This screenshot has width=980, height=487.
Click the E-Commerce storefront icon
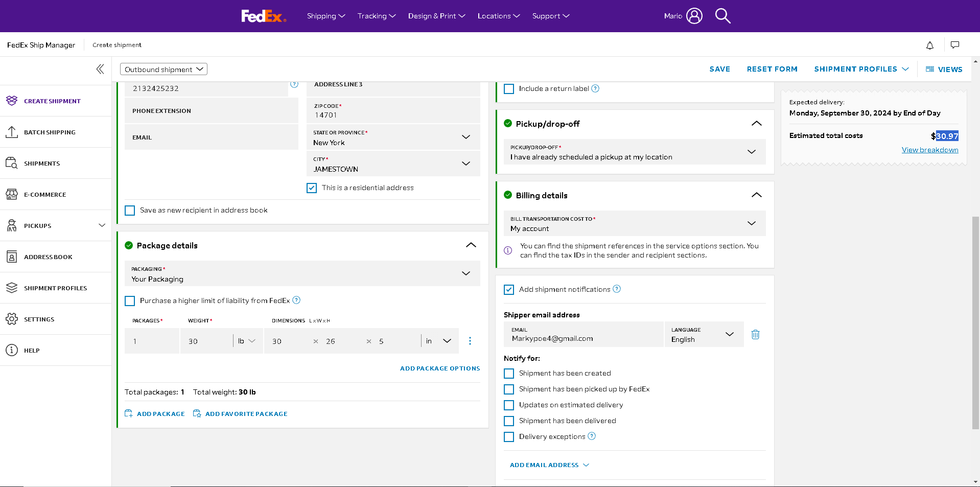[x=12, y=194]
